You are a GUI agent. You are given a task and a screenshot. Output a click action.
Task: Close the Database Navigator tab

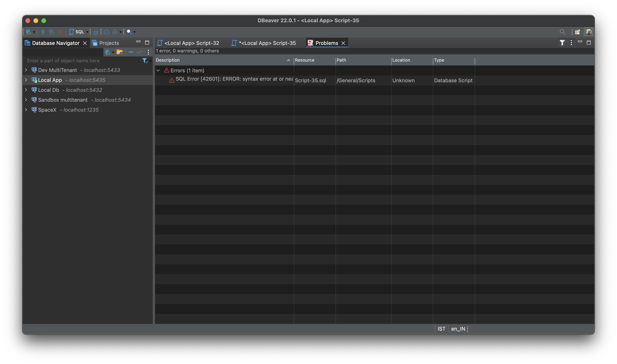coord(85,43)
